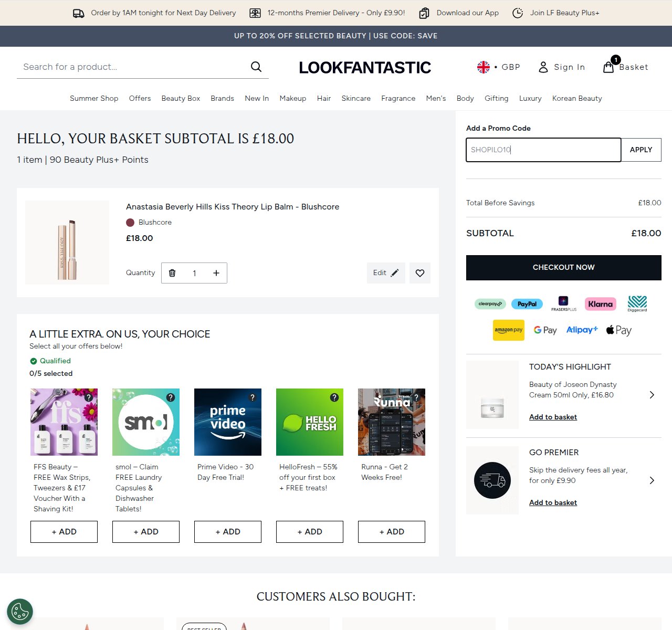Screen dimensions: 672x630
Task: Click the APPLY promo code button
Action: coord(641,150)
